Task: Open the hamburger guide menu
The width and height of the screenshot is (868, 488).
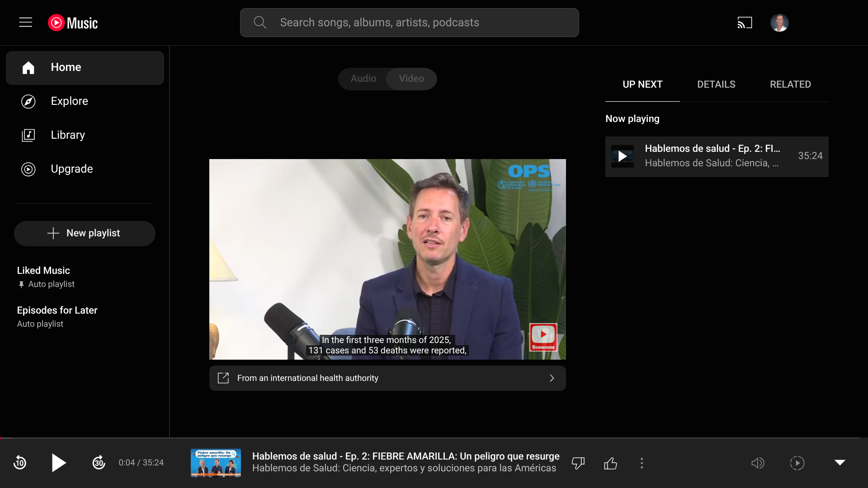Action: click(26, 22)
